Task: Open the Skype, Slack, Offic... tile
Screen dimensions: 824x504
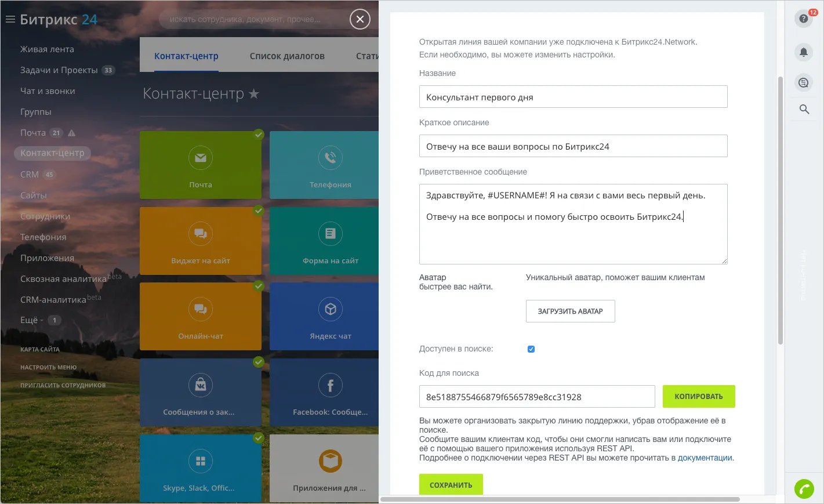Action: [x=201, y=468]
